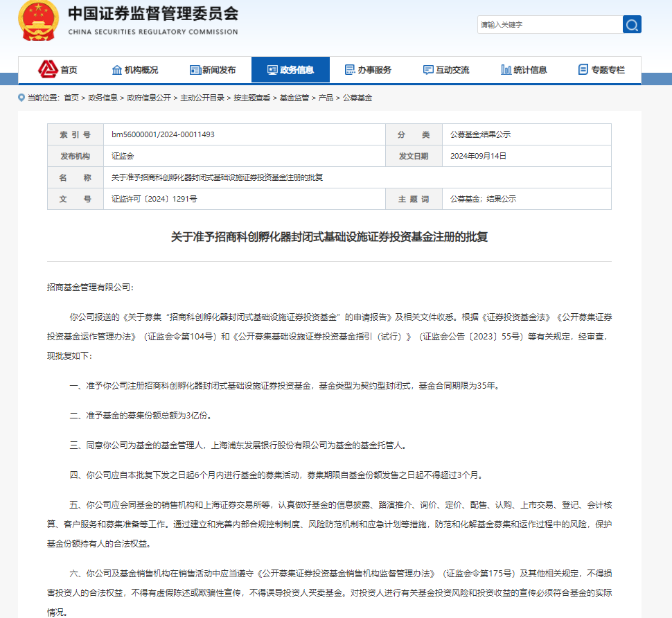The image size is (672, 618).
Task: Go to 按主题查看 in the breadcrumb
Action: point(252,98)
